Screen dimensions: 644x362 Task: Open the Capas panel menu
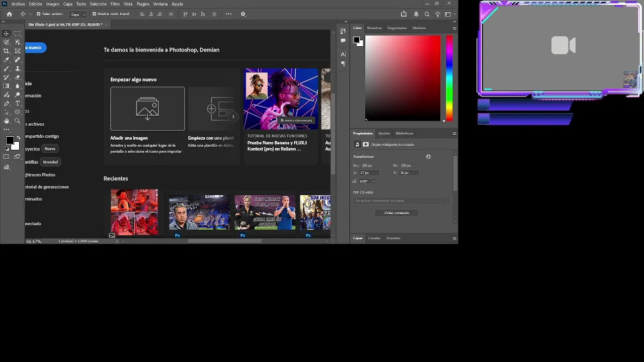click(x=454, y=238)
